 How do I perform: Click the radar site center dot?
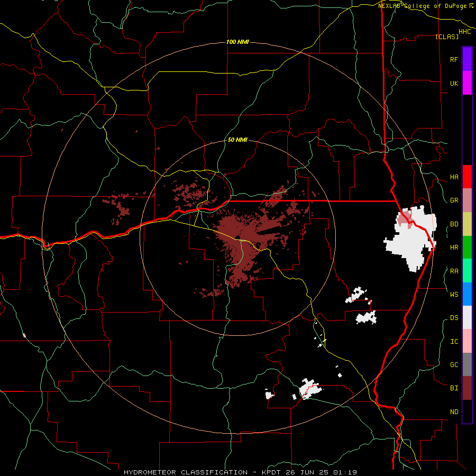point(237,237)
